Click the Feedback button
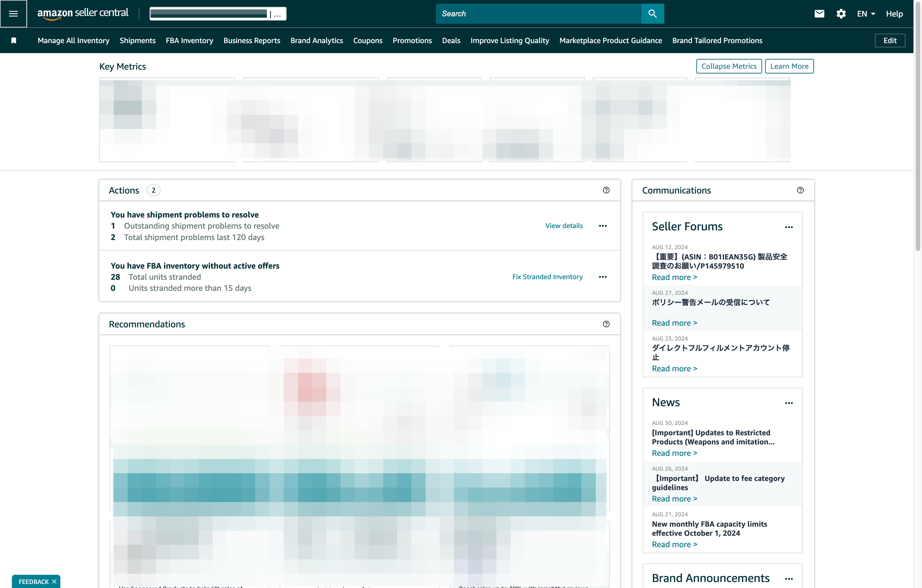This screenshot has height=588, width=922. pyautogui.click(x=33, y=581)
